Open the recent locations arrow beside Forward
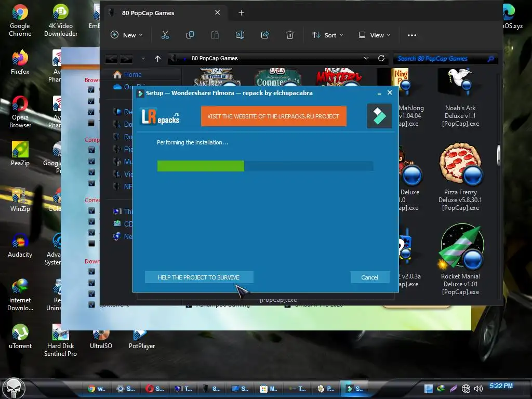532x399 pixels. (x=143, y=59)
